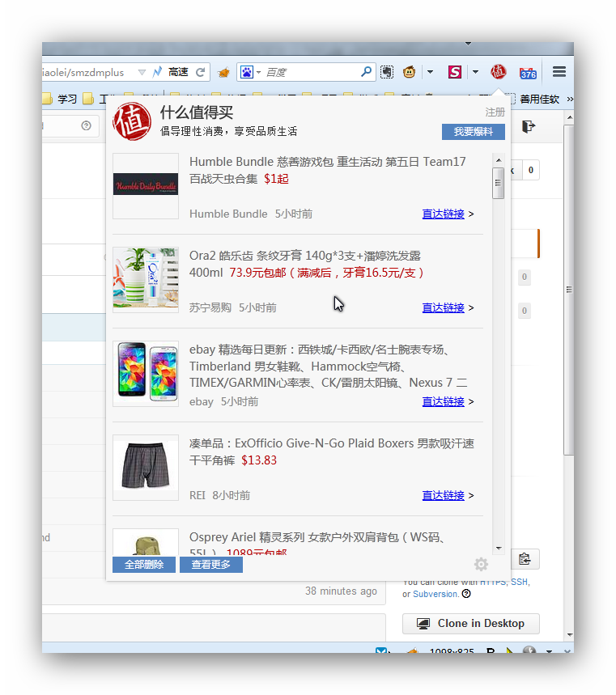This screenshot has width=616, height=695.
Task: Click the 什么值得买 red logo
Action: (x=132, y=121)
